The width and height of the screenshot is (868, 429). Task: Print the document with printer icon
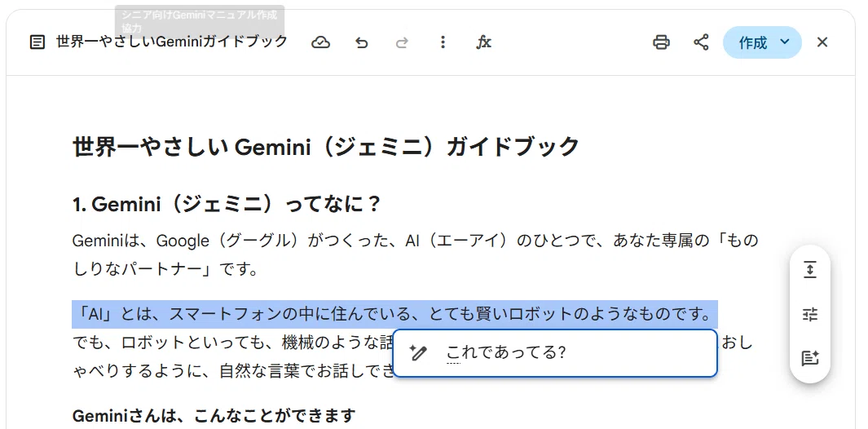click(661, 42)
